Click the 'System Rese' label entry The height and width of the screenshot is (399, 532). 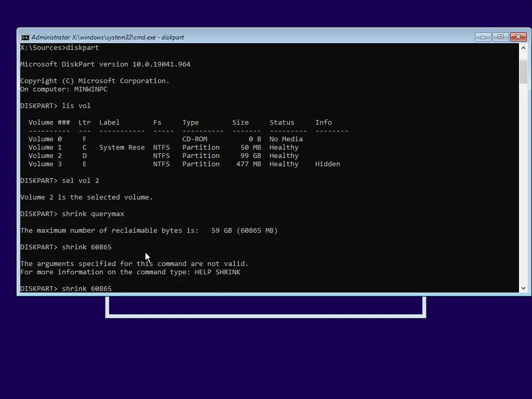(x=122, y=147)
